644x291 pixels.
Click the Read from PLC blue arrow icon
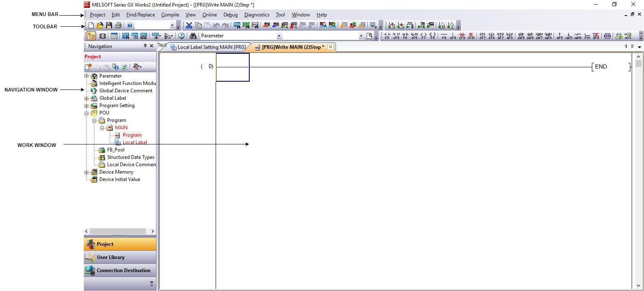coord(275,25)
